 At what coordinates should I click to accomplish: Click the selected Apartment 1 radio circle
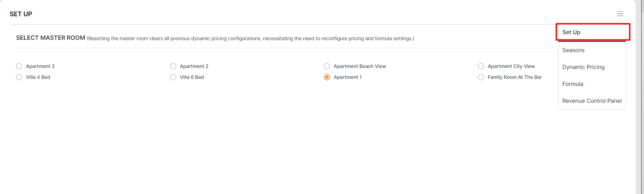(x=327, y=77)
